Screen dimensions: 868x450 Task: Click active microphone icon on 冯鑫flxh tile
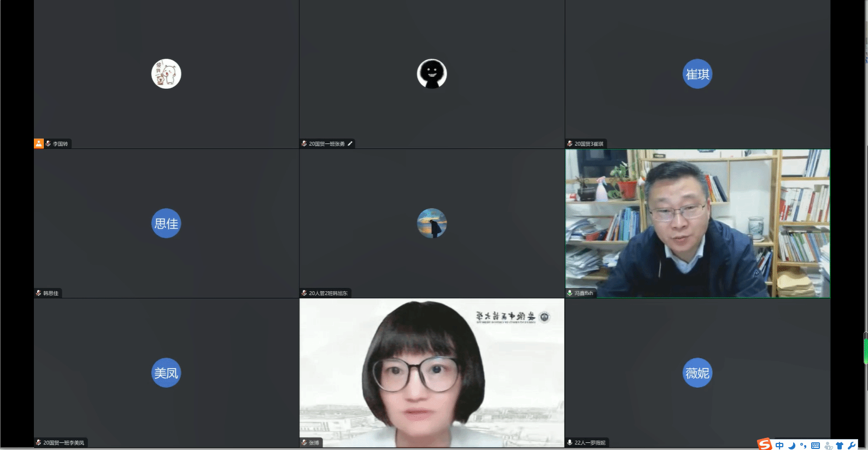pos(570,293)
